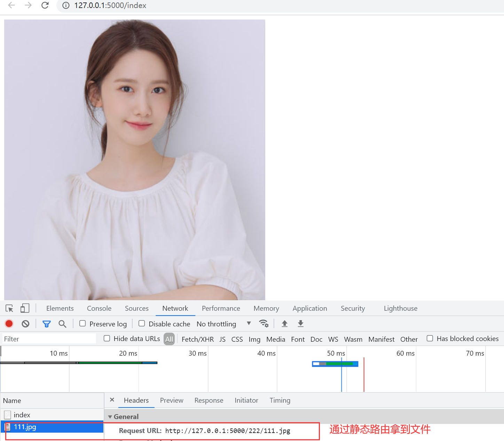This screenshot has width=504, height=441.
Task: Click the network Filter text field
Action: click(49, 339)
